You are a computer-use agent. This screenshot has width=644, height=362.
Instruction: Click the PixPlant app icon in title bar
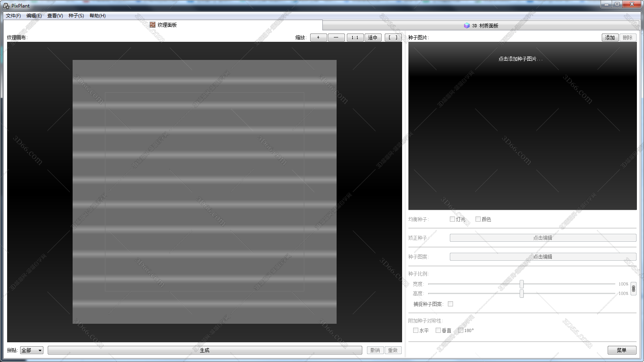coord(6,6)
